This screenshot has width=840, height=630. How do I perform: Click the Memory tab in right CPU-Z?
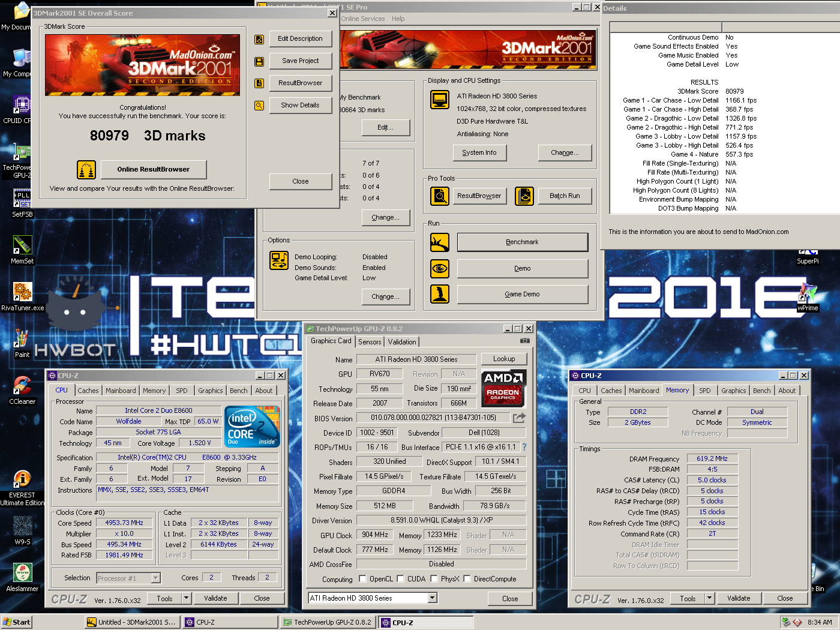coord(677,390)
